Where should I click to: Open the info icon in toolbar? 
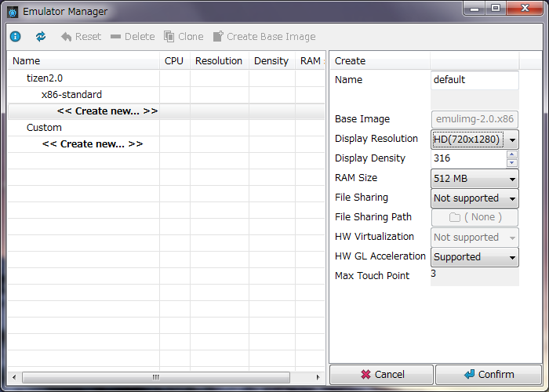click(15, 36)
